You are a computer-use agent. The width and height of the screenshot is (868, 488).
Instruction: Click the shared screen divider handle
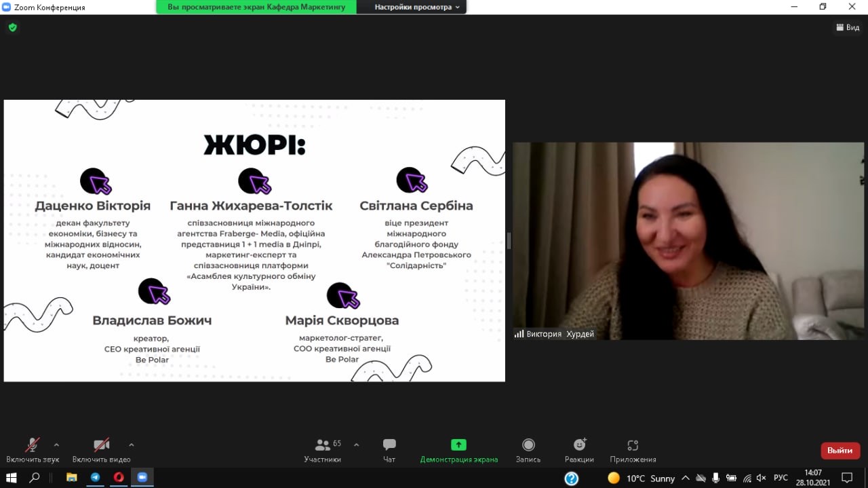(x=509, y=240)
